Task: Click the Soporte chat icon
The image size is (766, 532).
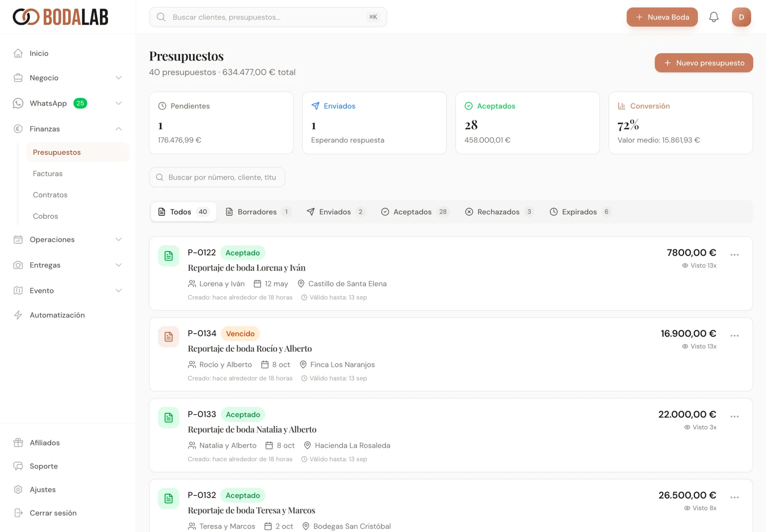Action: 18,466
